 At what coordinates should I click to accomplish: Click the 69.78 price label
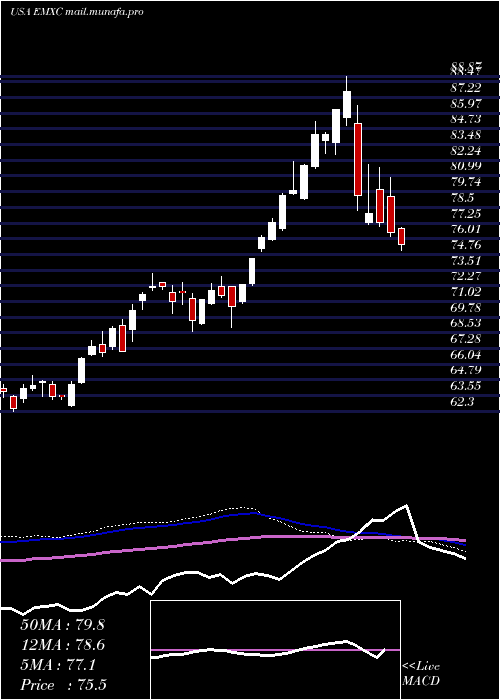click(x=468, y=308)
